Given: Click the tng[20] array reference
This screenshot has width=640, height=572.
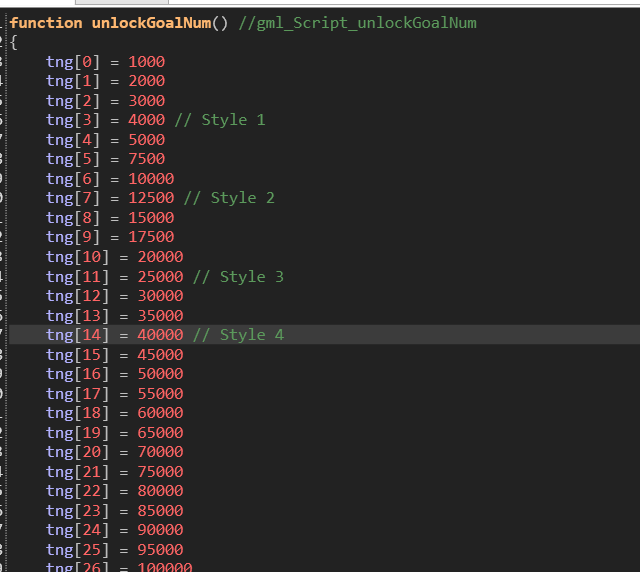Looking at the screenshot, I should click(x=78, y=452).
